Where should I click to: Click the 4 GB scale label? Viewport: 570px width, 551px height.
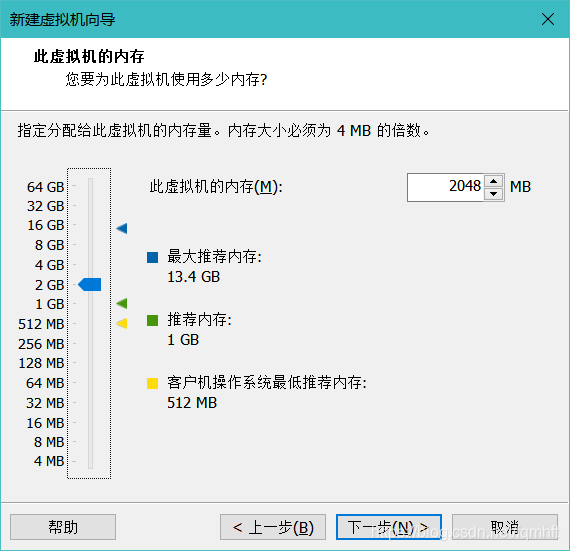[49, 265]
